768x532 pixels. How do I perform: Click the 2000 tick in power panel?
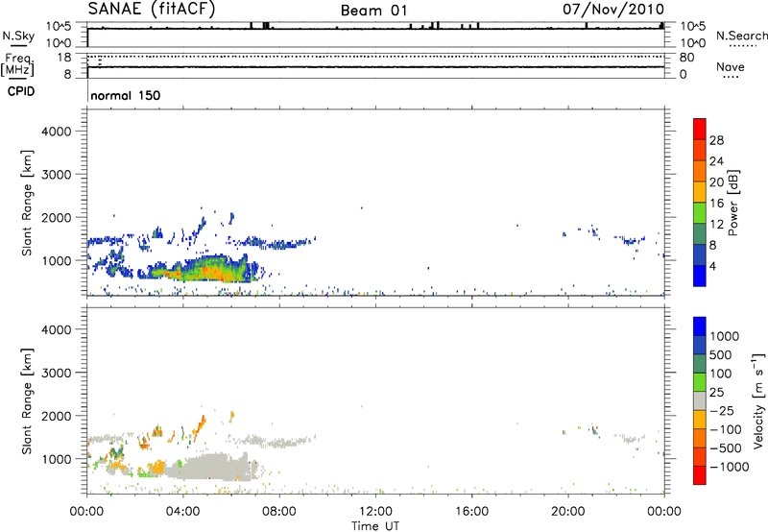click(56, 217)
